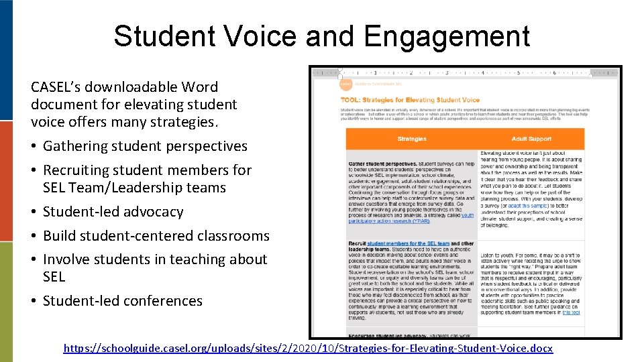
Task: Open the Strategies-for-Elevating-Student-Voice.docx link
Action: [308, 349]
